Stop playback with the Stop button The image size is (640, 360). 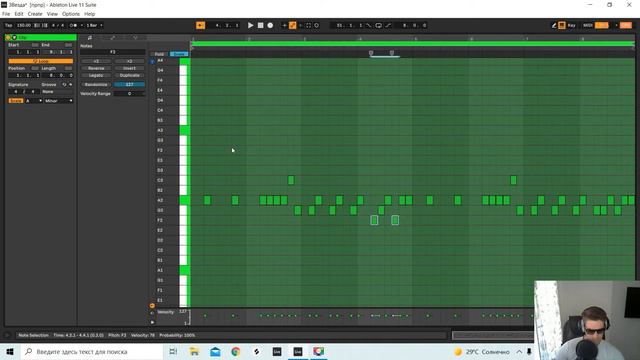click(260, 25)
